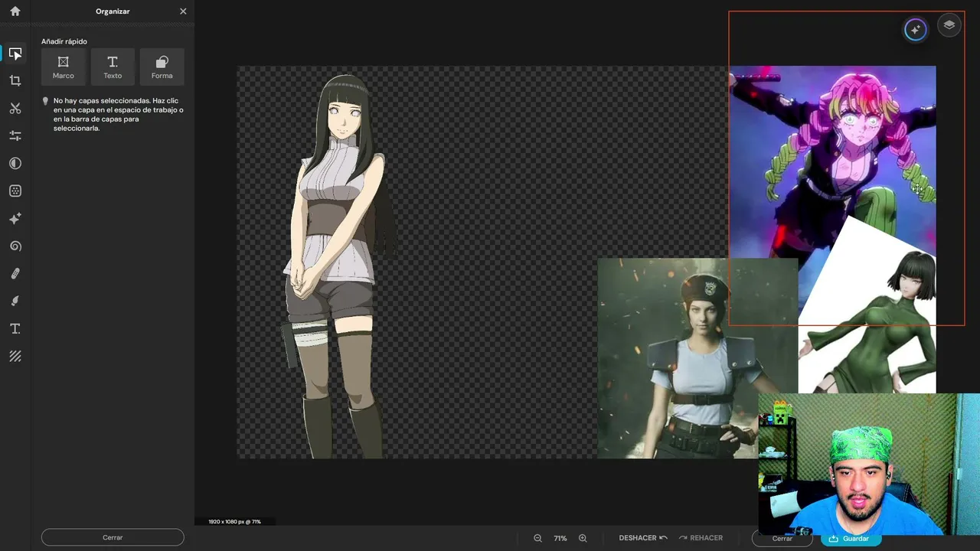
Task: Click the Cerrar button in Organizar panel
Action: coord(113,537)
